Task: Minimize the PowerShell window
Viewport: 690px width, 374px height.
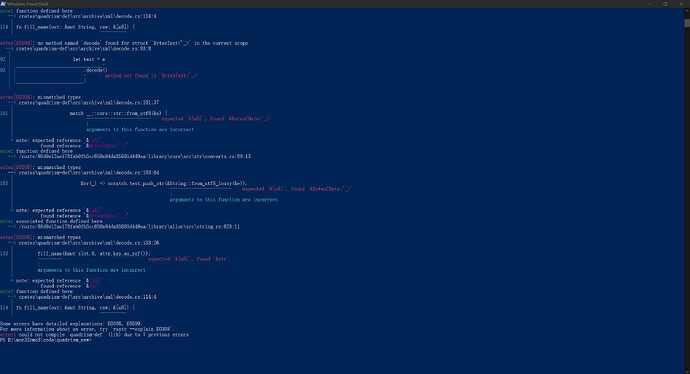Action: [650, 4]
